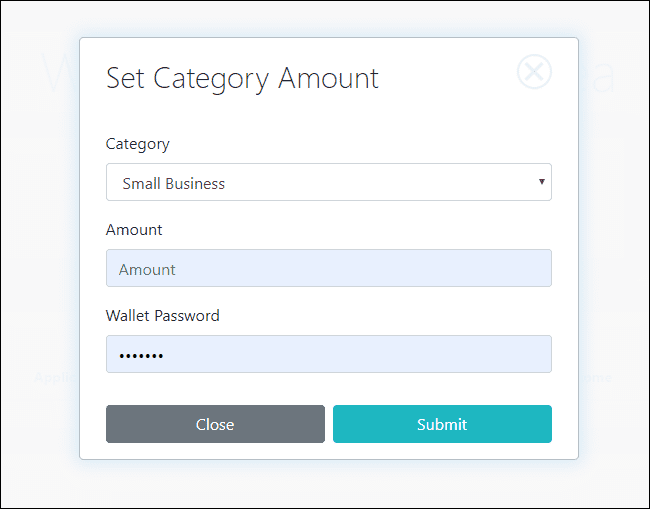Click the gray Close button

tap(215, 424)
